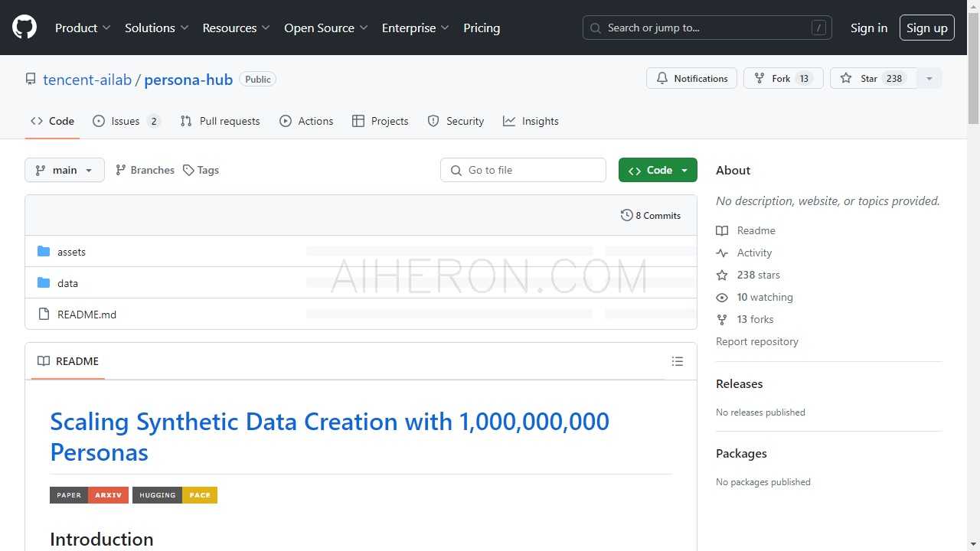The image size is (980, 551).
Task: Select the Security tab
Action: coord(456,121)
